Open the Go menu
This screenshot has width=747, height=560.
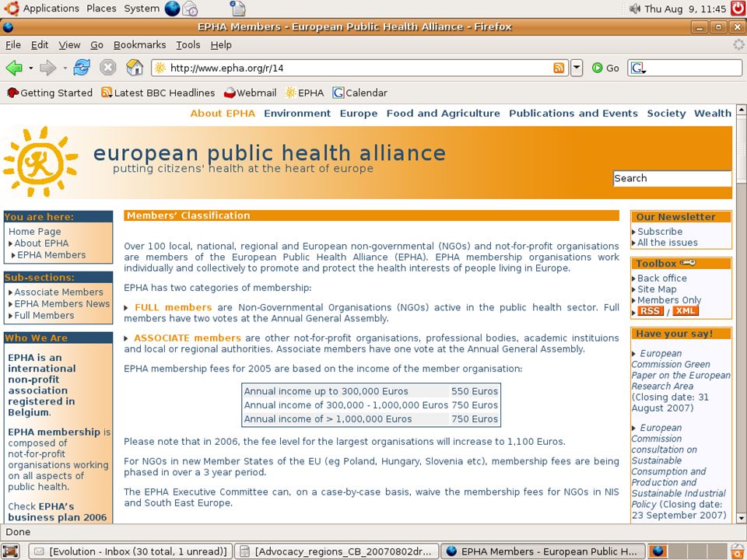[96, 45]
